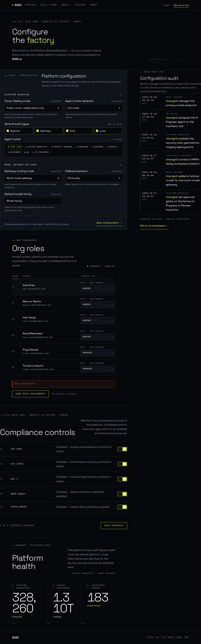Open the Agent roster defaults dropdown
The height and width of the screenshot is (644, 201).
tap(94, 108)
